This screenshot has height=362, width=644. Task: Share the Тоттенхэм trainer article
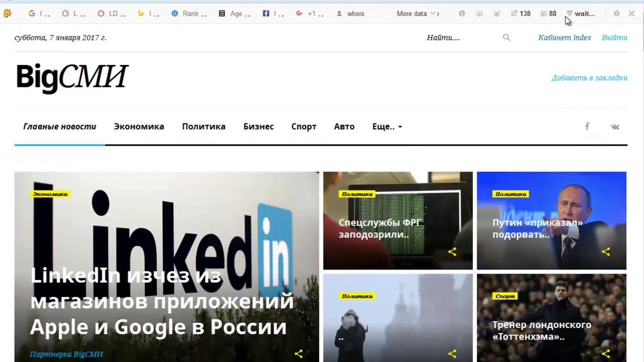coord(606,354)
